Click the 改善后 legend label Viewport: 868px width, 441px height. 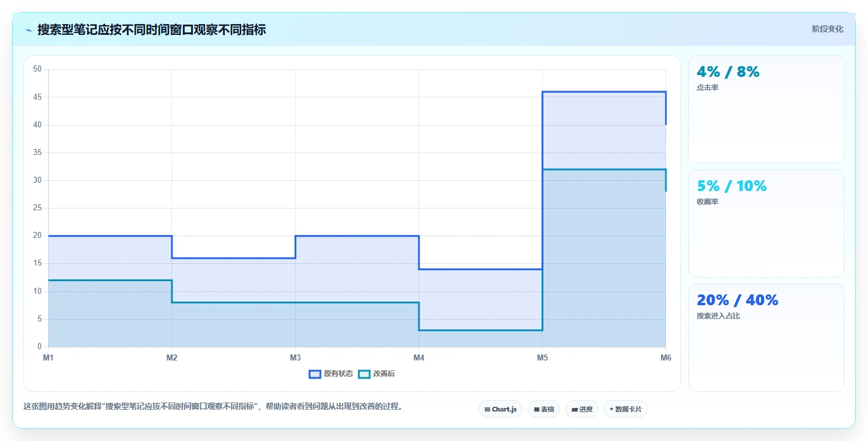coord(384,374)
